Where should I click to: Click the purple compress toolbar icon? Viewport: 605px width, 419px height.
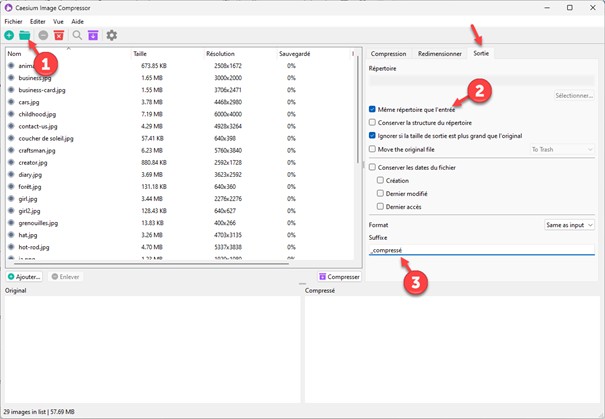[93, 35]
